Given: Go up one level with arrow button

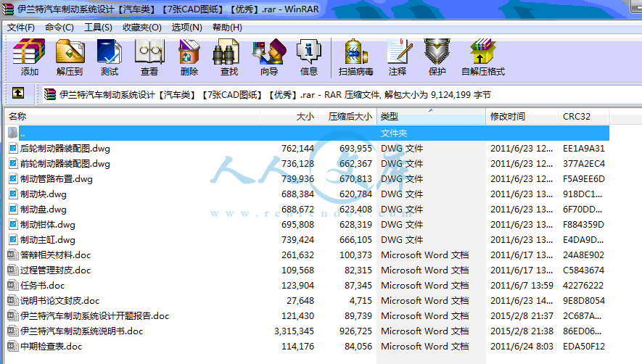Looking at the screenshot, I should coord(18,94).
